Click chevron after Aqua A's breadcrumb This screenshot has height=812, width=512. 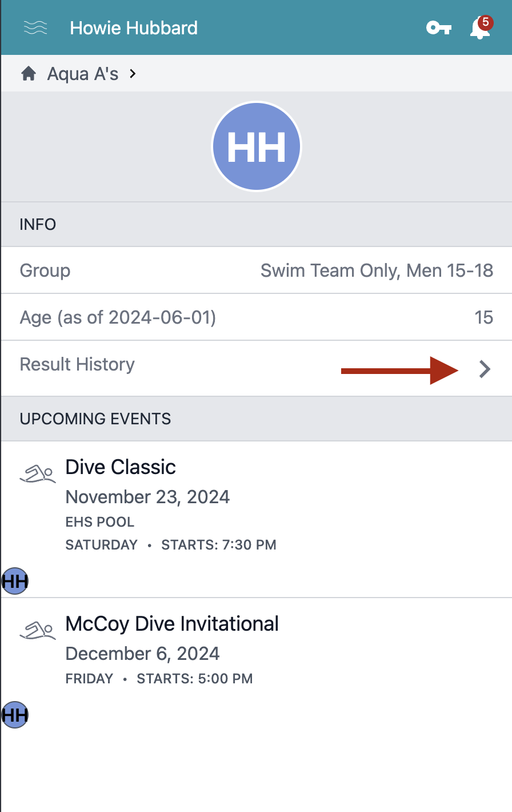click(133, 73)
